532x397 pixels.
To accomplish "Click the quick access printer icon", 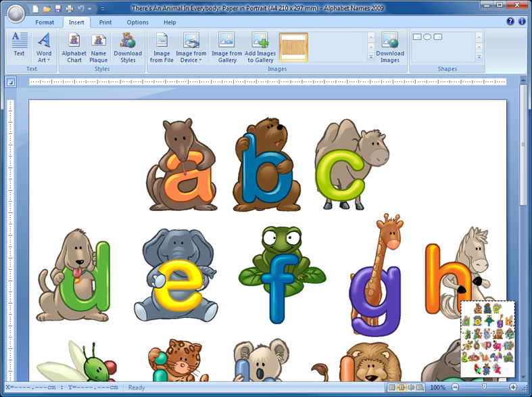I will [x=70, y=9].
